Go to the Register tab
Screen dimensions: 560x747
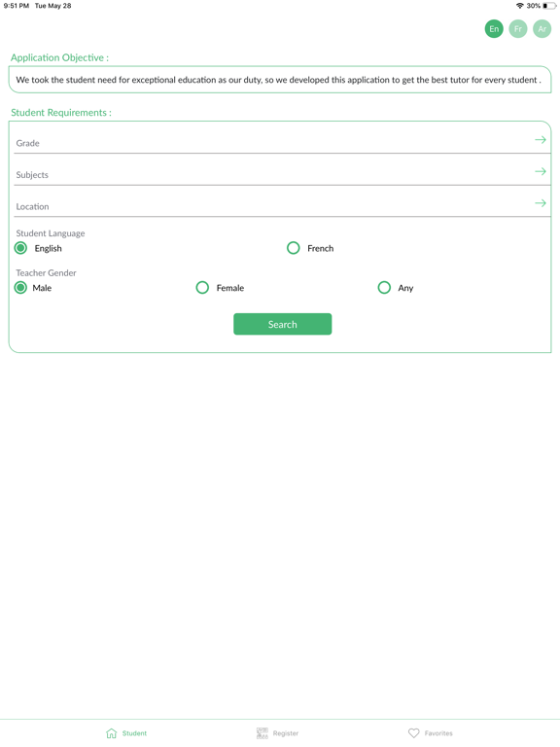click(278, 733)
